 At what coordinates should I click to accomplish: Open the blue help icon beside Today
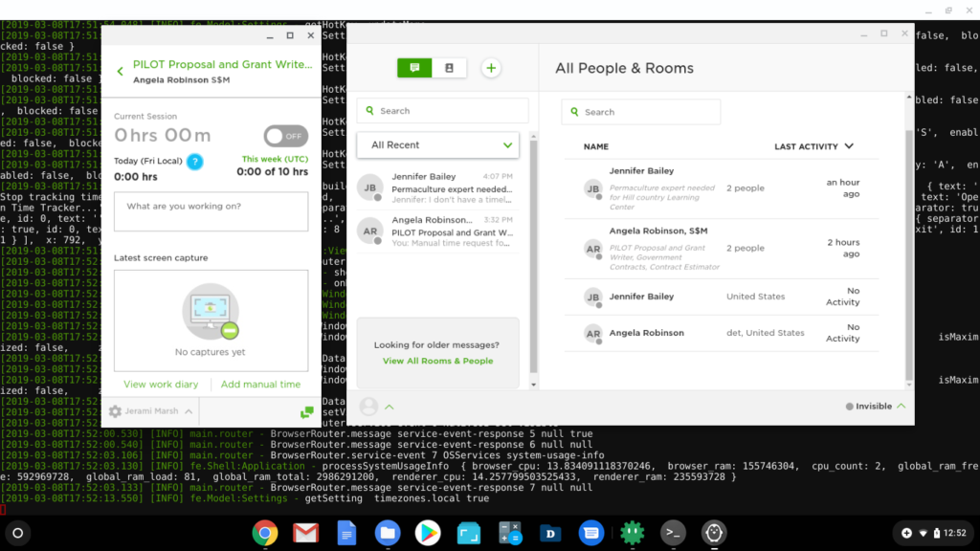(195, 162)
